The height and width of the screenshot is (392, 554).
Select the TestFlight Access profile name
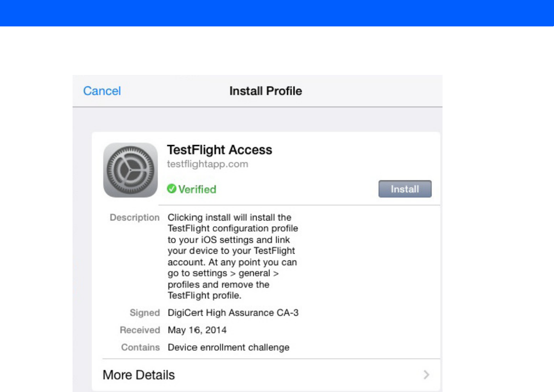pyautogui.click(x=219, y=150)
